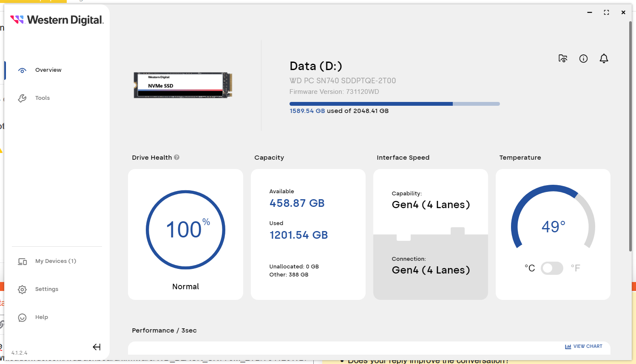Click the Connection Gen4 (4 Lanes) text
The height and width of the screenshot is (364, 636).
click(431, 270)
